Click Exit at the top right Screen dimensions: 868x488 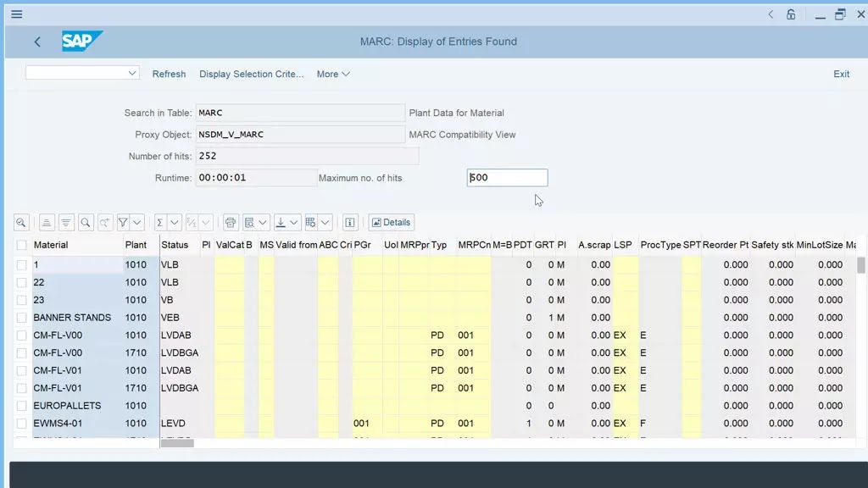coord(842,74)
